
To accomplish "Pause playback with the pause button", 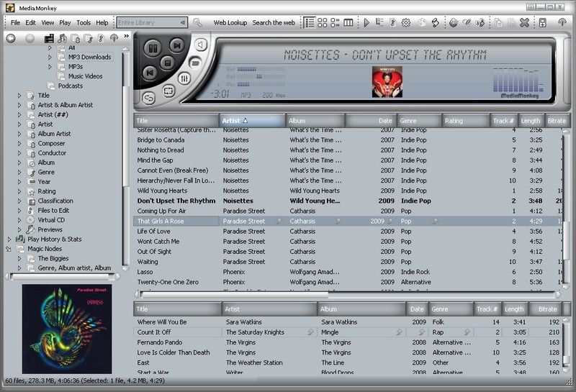I will [x=152, y=49].
